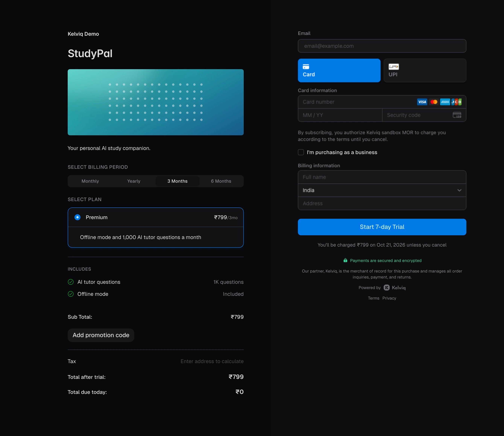Viewport: 504px width, 436px height.
Task: Select the 6 Months billing period
Action: coord(221,181)
